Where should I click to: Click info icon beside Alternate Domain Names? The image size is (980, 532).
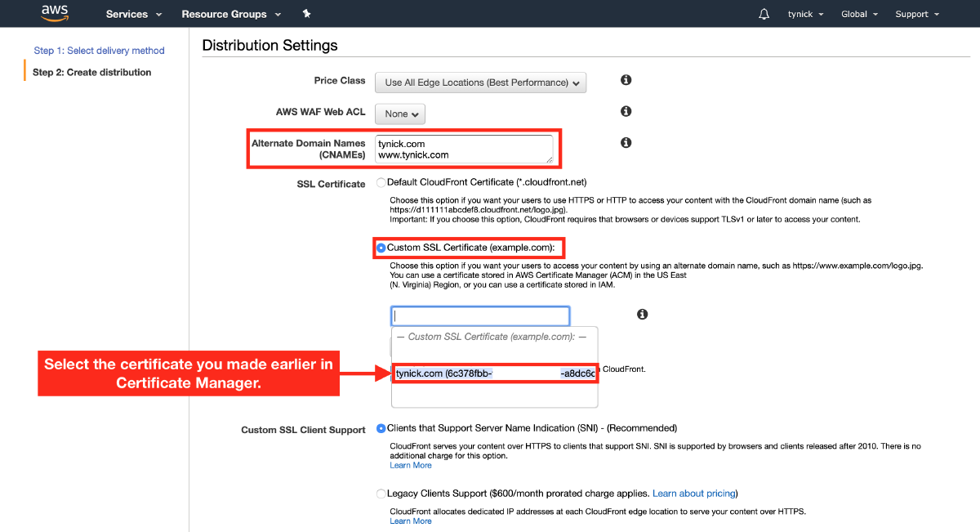click(626, 142)
